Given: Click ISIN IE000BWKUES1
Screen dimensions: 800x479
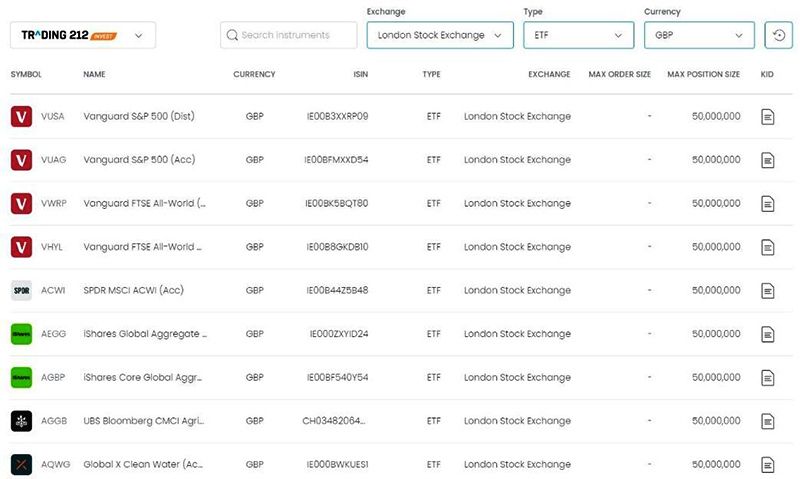Looking at the screenshot, I should 337,464.
